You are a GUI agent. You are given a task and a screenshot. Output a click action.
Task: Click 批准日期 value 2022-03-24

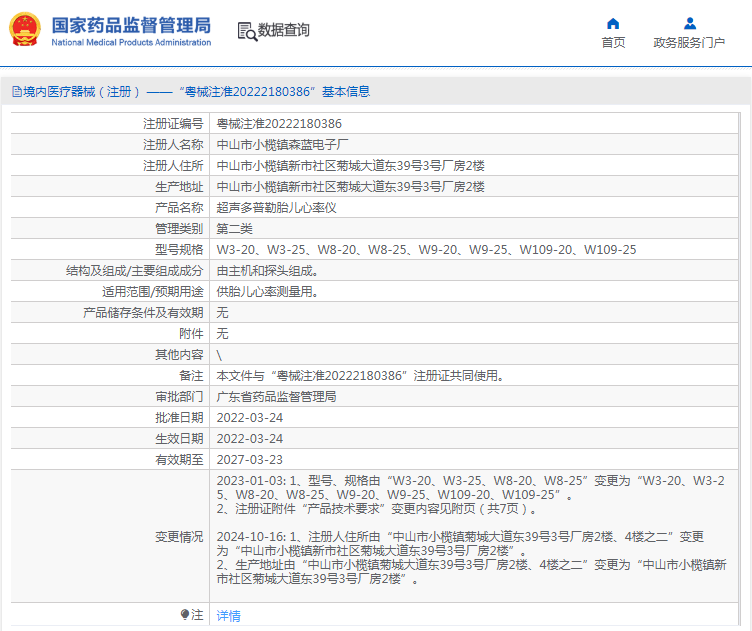(249, 418)
